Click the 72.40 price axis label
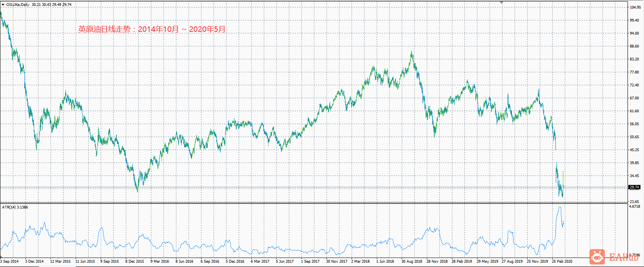Image resolution: width=644 pixels, height=267 pixels. tap(635, 85)
